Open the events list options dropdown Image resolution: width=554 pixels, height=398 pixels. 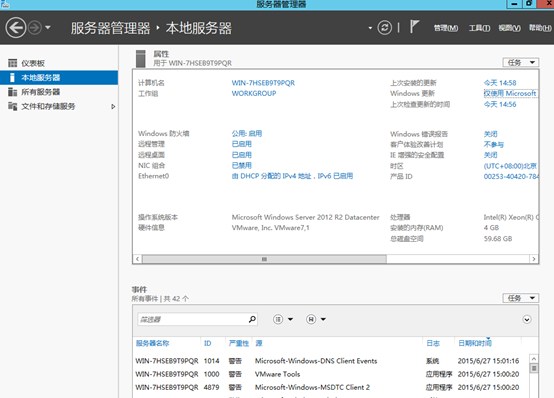click(x=283, y=319)
